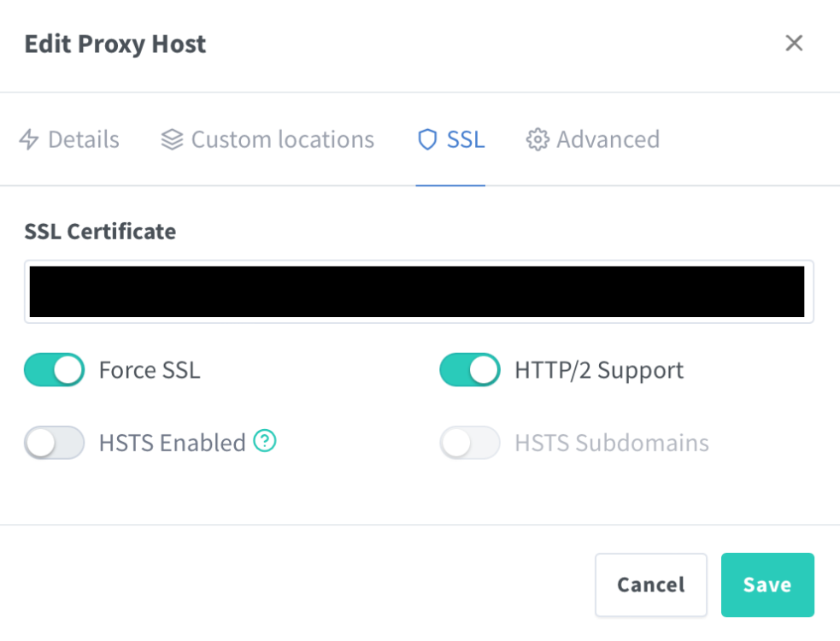Click the Edit Proxy Host title

(115, 44)
